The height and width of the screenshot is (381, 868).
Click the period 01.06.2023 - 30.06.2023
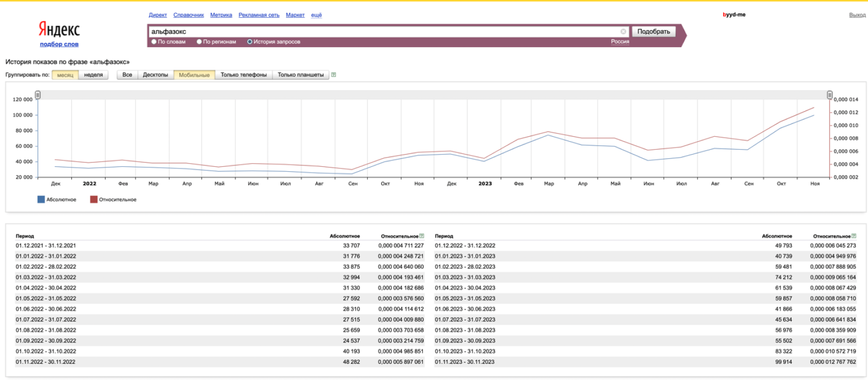point(465,309)
